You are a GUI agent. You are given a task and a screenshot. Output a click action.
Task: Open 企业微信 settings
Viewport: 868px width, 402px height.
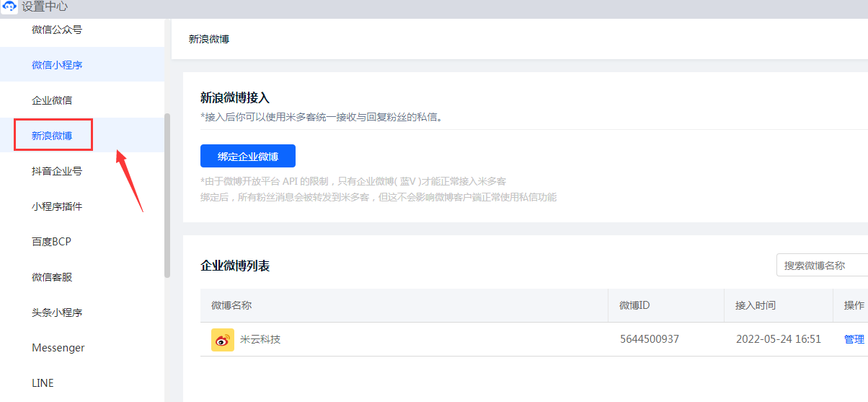(52, 100)
